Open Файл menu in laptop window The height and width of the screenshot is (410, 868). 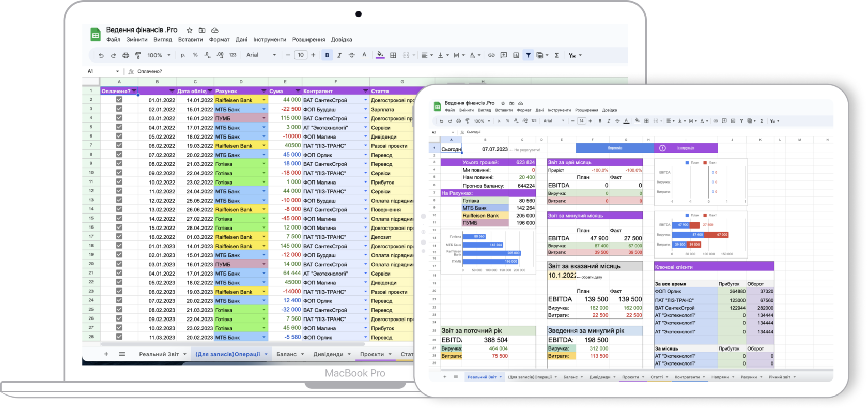pyautogui.click(x=113, y=40)
